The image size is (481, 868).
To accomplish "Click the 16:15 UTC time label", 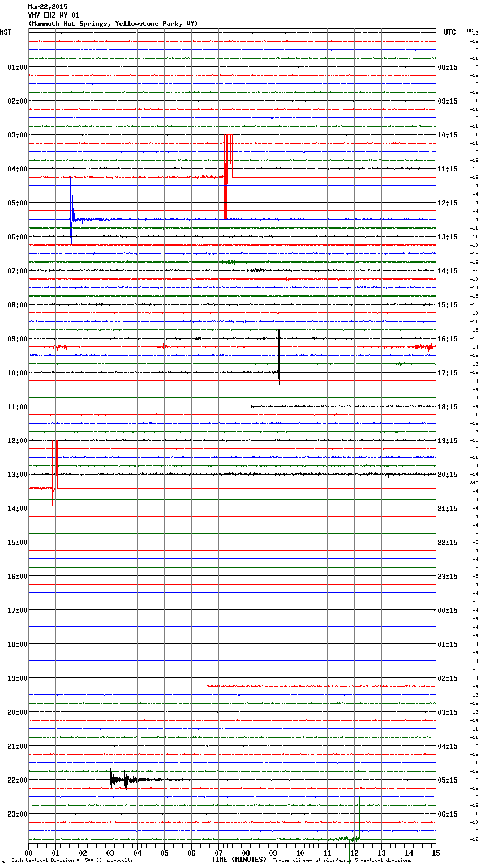I will [x=448, y=339].
